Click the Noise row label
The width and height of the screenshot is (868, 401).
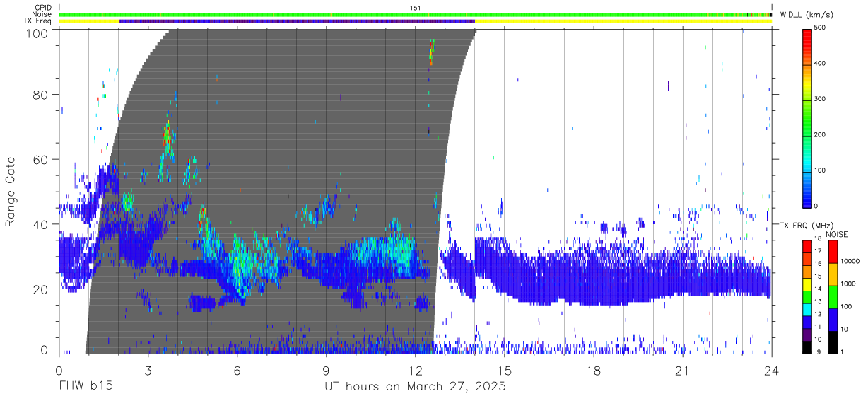[x=42, y=14]
